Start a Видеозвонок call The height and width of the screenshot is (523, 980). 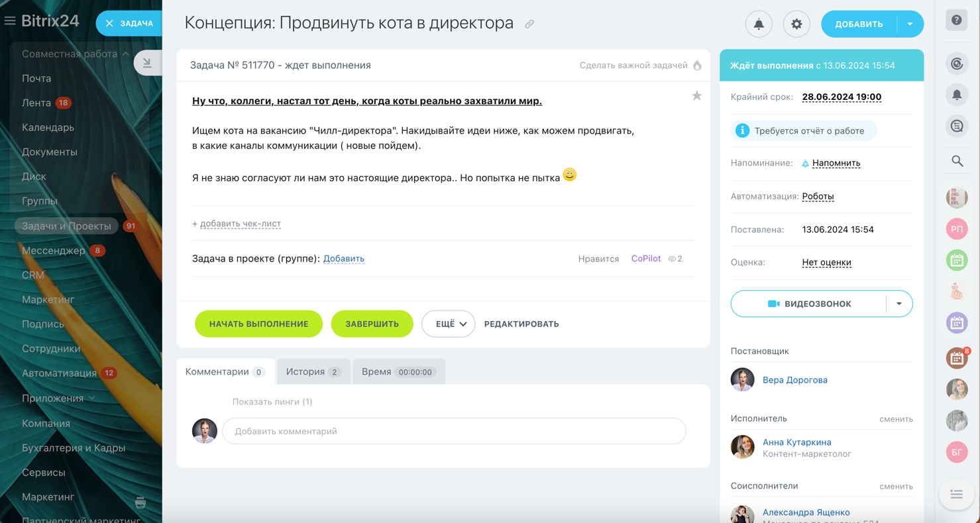pyautogui.click(x=809, y=304)
